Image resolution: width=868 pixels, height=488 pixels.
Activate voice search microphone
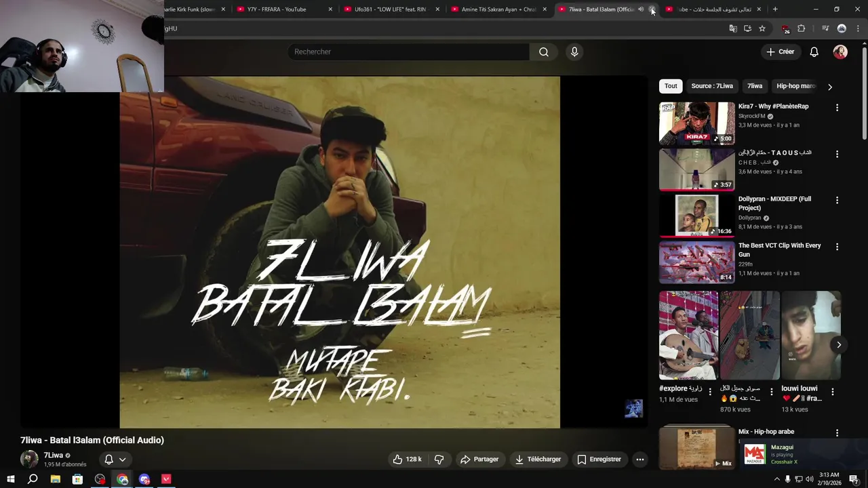tap(574, 52)
